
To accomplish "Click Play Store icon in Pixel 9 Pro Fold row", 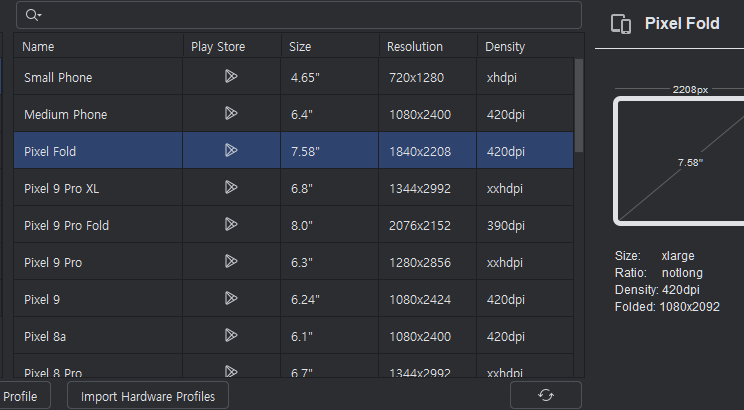I will (x=231, y=224).
